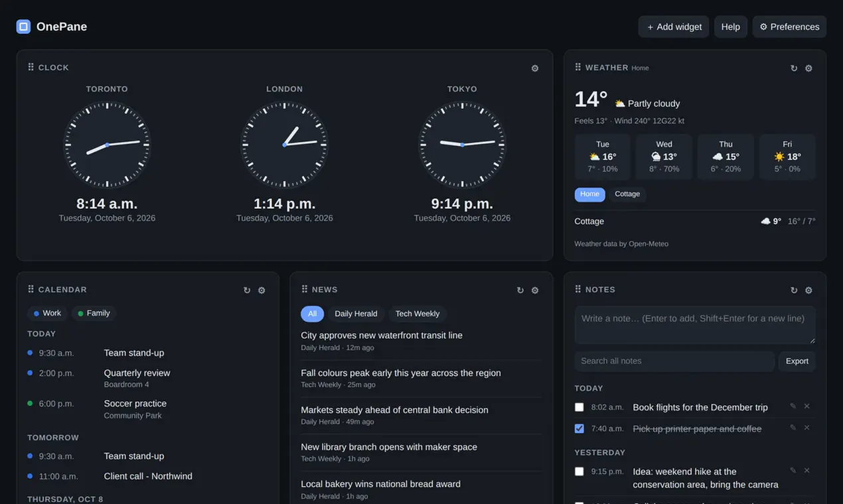Click the Wed forecast card

tap(664, 157)
